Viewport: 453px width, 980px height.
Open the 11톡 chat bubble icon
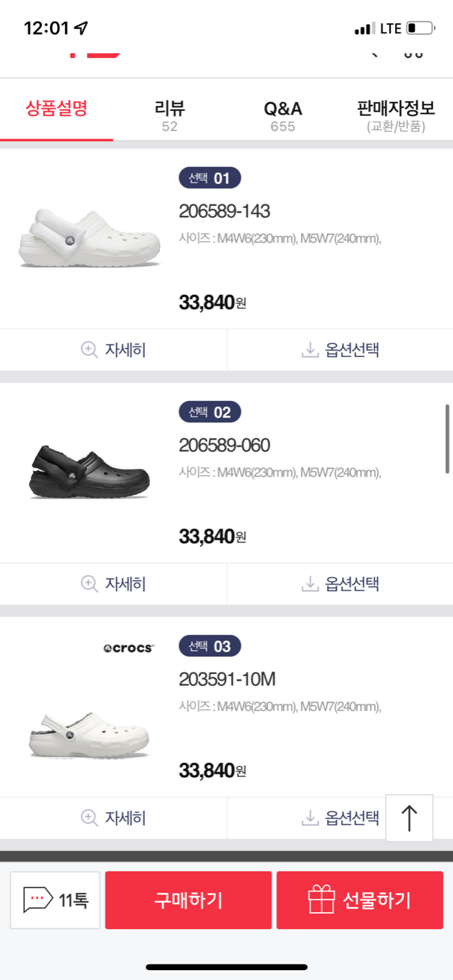[x=38, y=899]
